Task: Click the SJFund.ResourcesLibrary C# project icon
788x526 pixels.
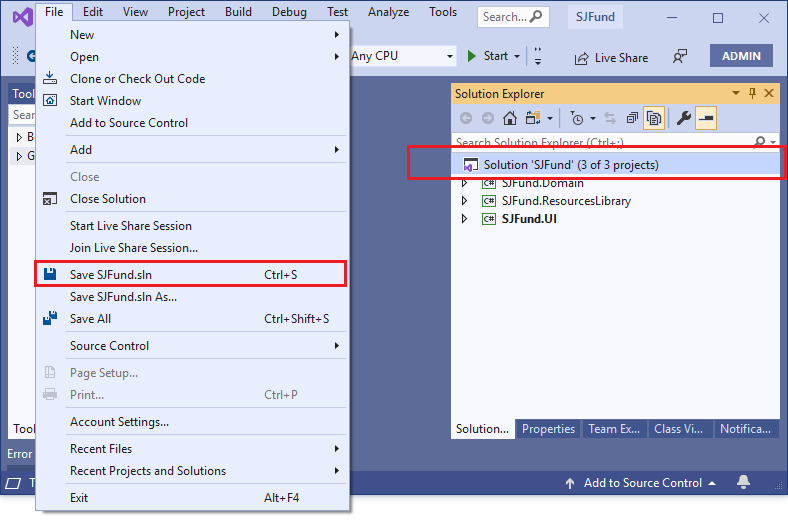Action: [488, 201]
